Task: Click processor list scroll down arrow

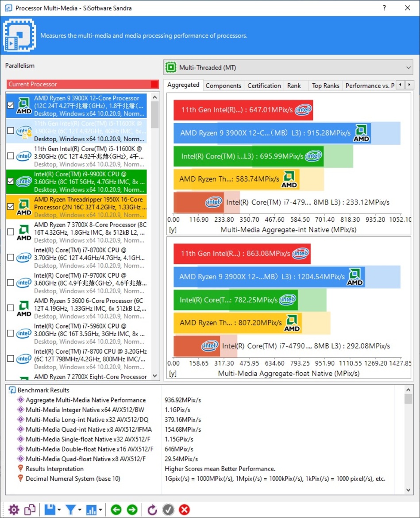Action: click(154, 375)
